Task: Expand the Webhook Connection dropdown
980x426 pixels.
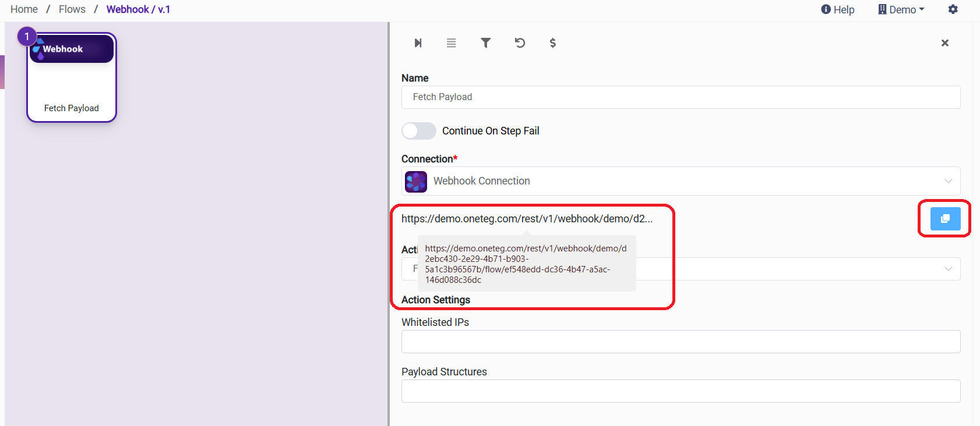Action: [948, 182]
